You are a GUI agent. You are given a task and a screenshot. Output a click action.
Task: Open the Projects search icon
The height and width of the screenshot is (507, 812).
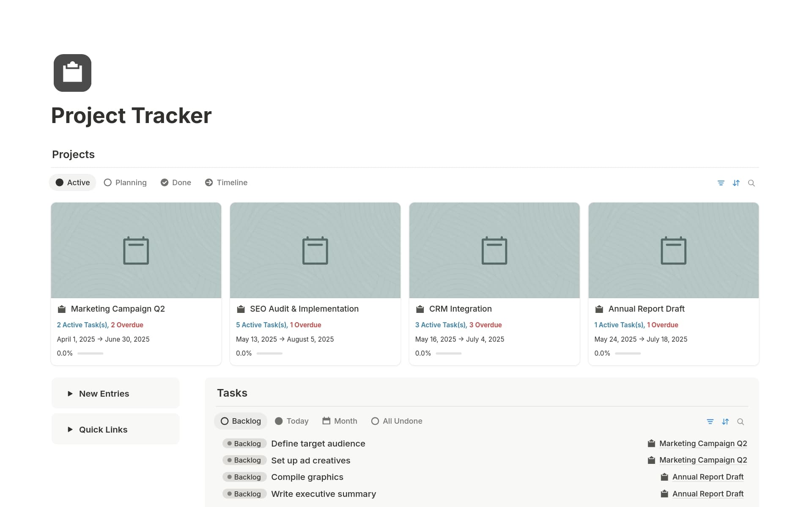[752, 183]
